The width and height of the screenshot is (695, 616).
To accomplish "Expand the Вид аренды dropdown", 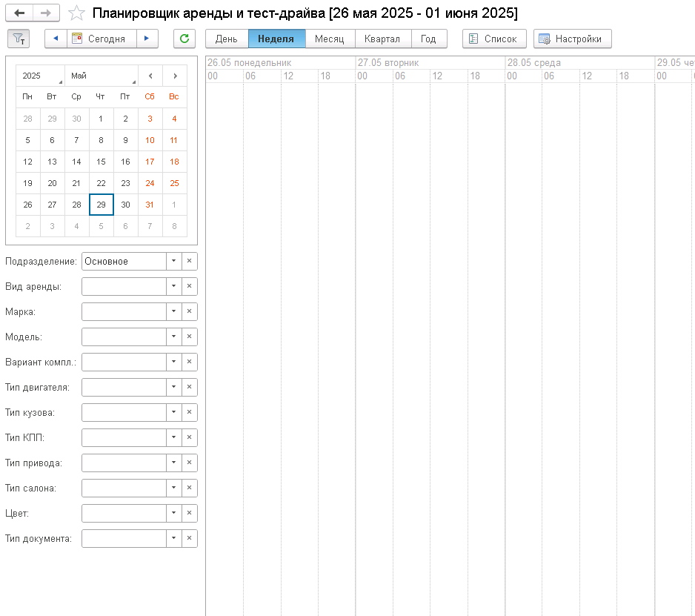I will click(173, 286).
